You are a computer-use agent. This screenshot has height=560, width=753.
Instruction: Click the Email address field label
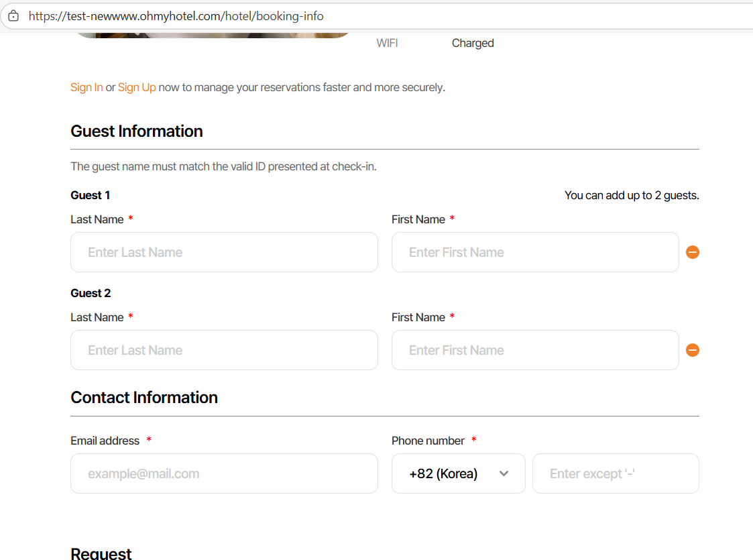(x=105, y=441)
